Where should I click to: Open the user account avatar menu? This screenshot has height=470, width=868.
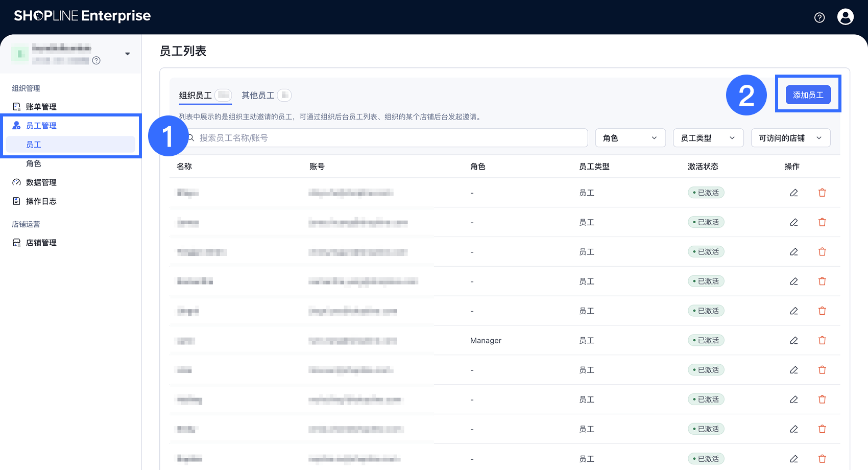846,17
